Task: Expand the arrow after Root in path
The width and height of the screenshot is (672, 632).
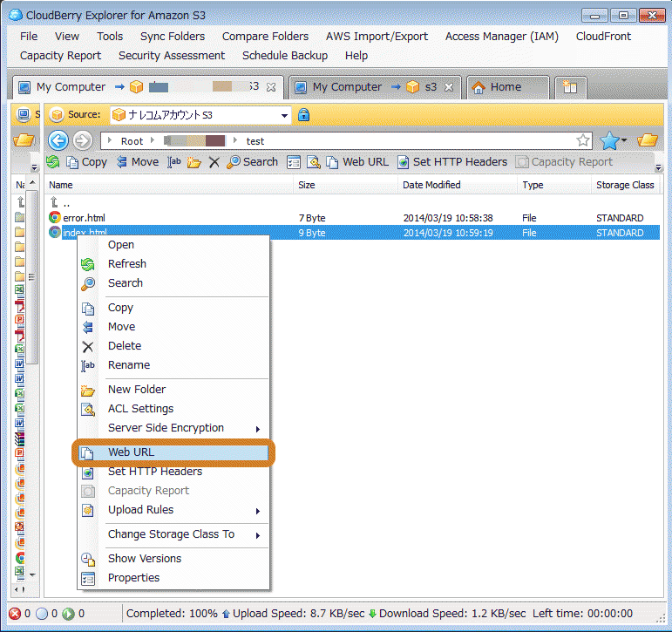Action: 153,140
